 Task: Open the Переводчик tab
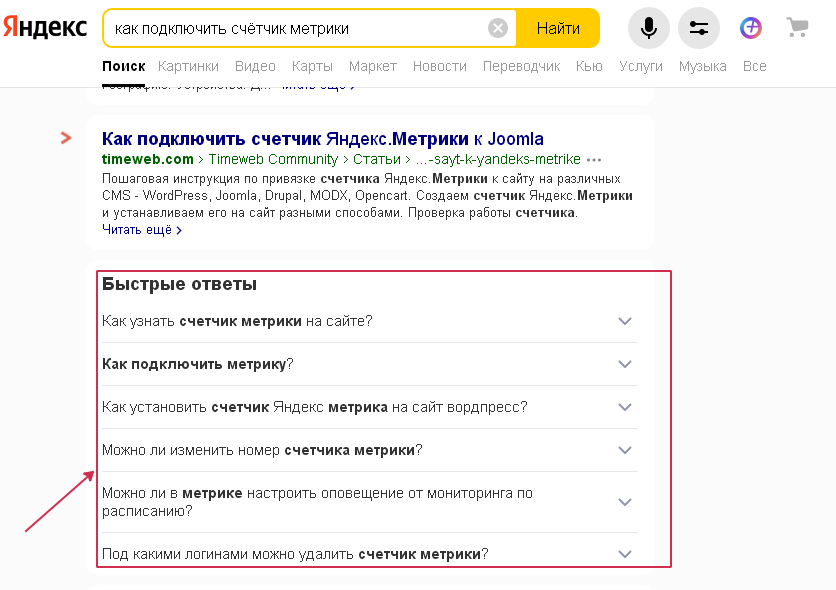tap(521, 66)
